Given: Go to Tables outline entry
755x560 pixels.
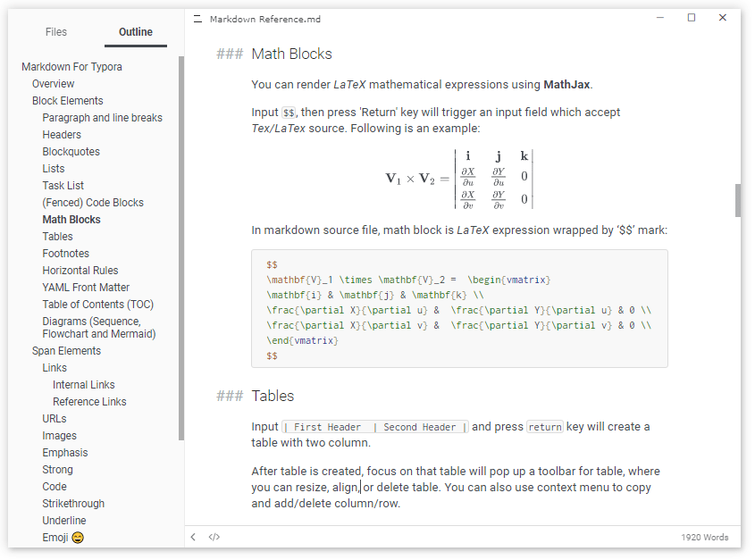Looking at the screenshot, I should pyautogui.click(x=57, y=237).
